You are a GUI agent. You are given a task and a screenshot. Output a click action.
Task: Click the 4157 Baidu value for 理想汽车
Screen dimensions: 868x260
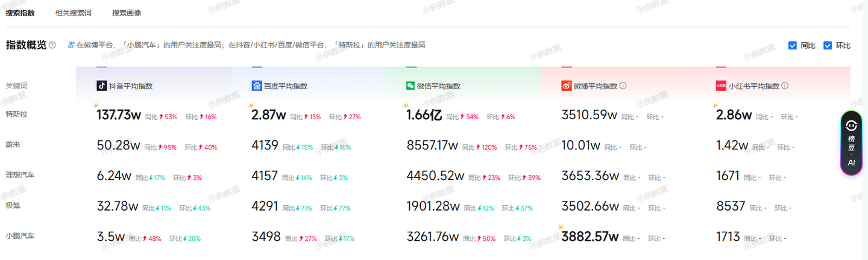(x=265, y=176)
